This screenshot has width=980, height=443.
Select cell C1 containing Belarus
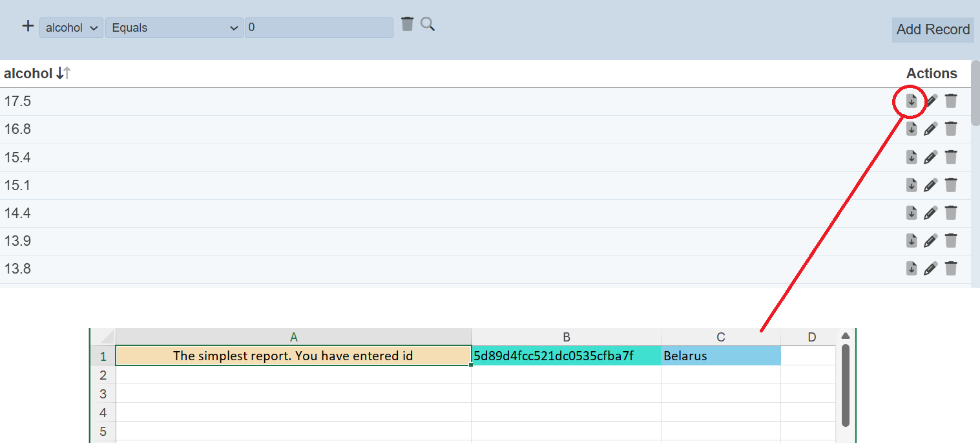720,356
